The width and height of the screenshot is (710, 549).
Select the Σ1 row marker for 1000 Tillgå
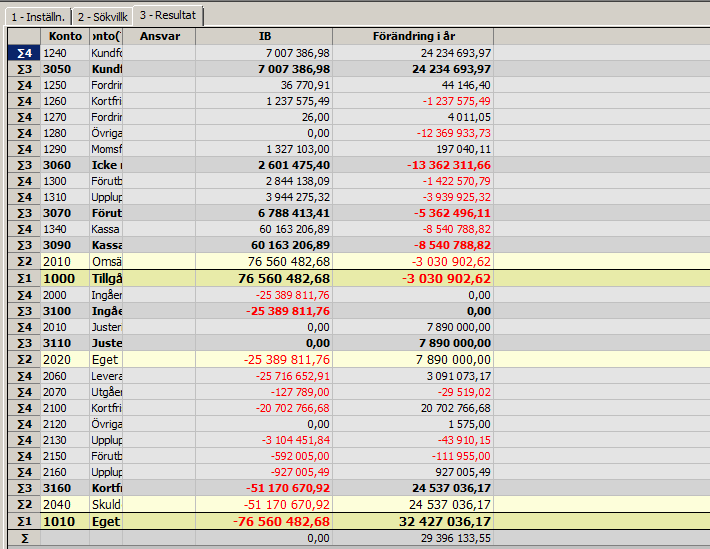pyautogui.click(x=24, y=278)
